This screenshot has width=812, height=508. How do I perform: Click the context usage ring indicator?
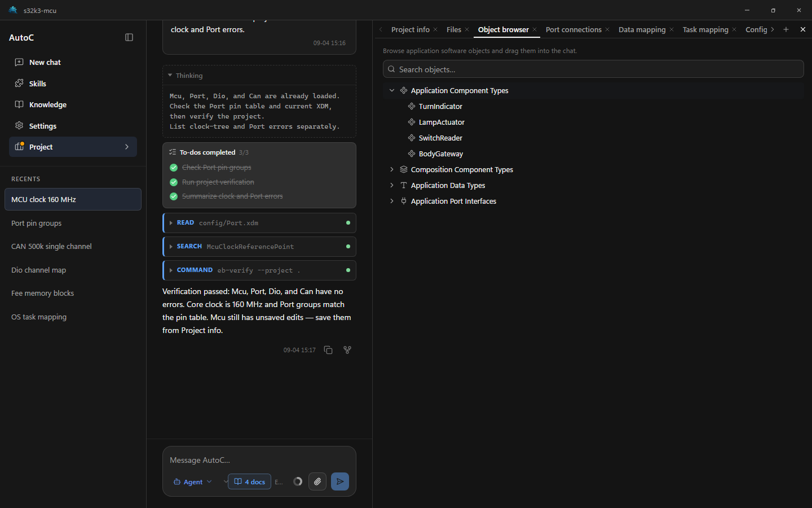coord(298,481)
